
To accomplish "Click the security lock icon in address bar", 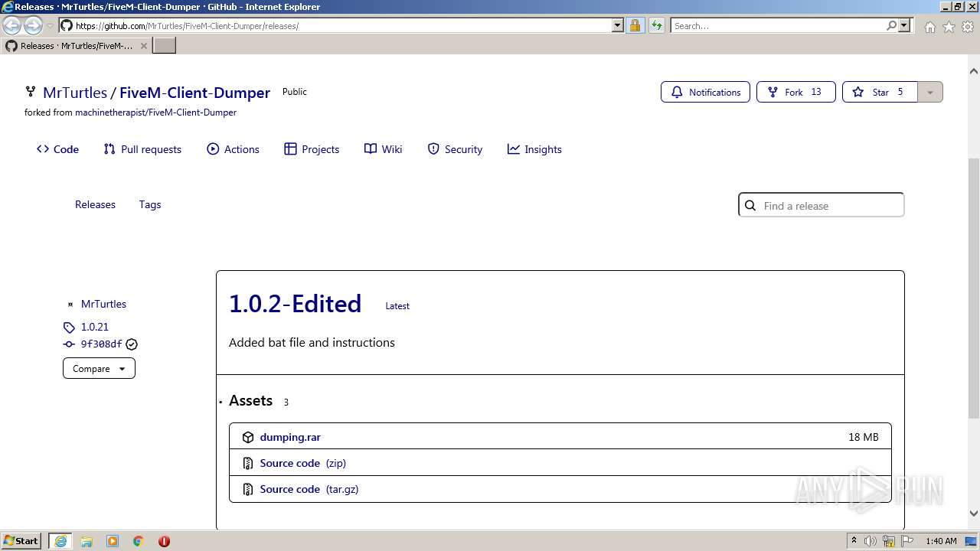I will click(635, 25).
